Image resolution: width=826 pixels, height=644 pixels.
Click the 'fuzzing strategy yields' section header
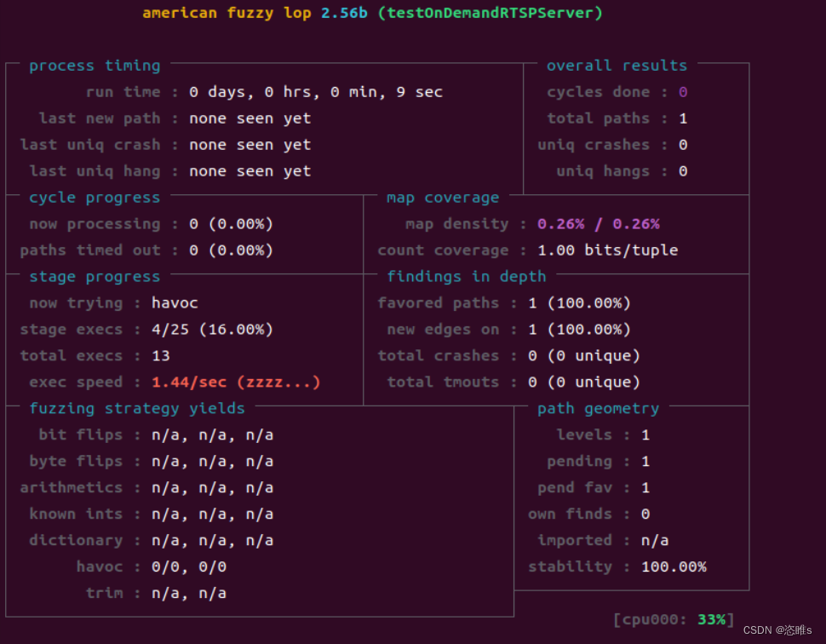137,408
